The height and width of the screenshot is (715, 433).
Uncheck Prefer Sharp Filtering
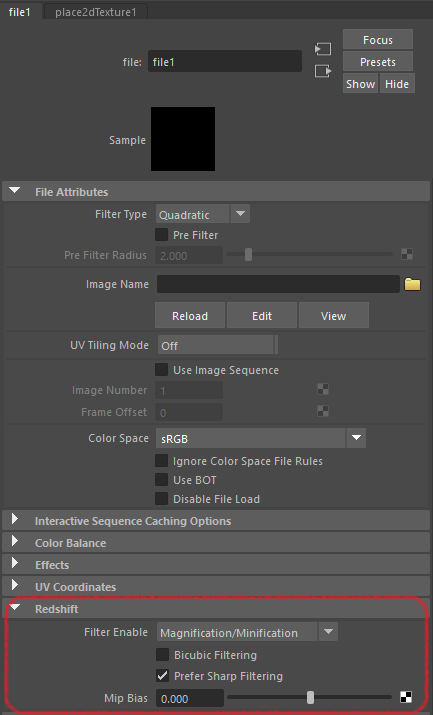162,675
